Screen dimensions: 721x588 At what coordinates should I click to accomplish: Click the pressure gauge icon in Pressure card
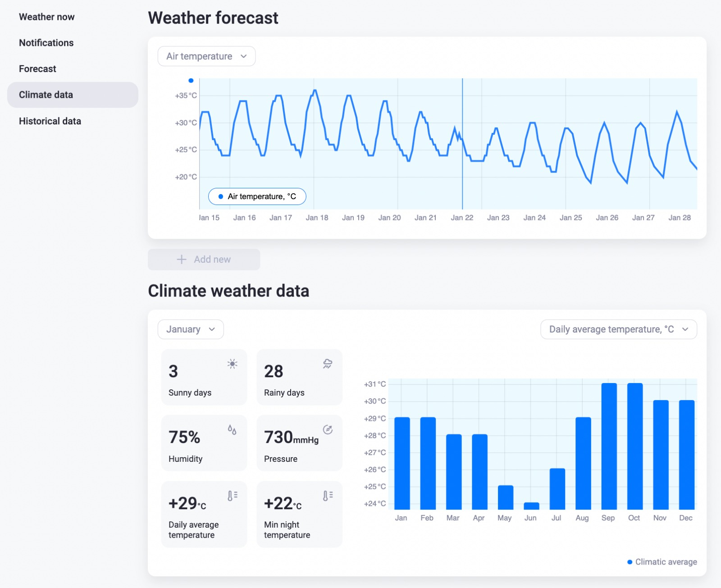(x=328, y=429)
